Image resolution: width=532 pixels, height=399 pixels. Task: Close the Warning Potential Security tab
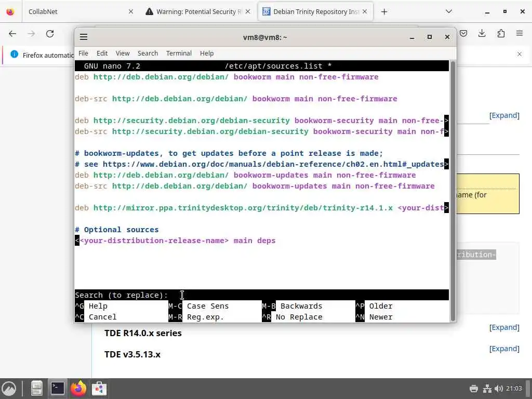coord(248,11)
